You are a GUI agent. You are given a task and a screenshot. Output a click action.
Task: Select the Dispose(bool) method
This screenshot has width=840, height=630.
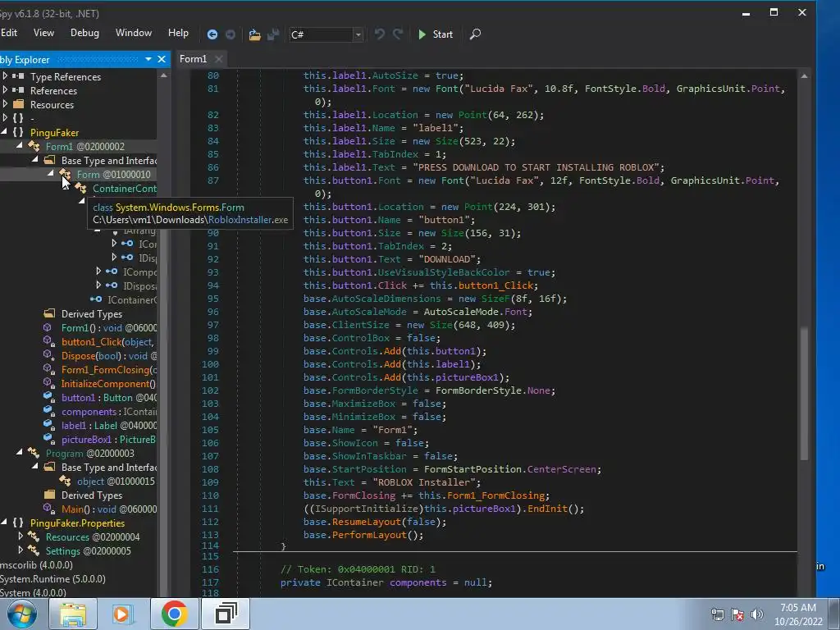pyautogui.click(x=109, y=356)
